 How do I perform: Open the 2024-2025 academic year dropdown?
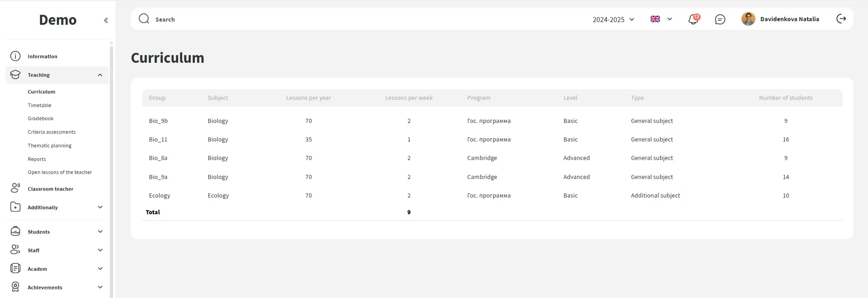click(x=613, y=19)
